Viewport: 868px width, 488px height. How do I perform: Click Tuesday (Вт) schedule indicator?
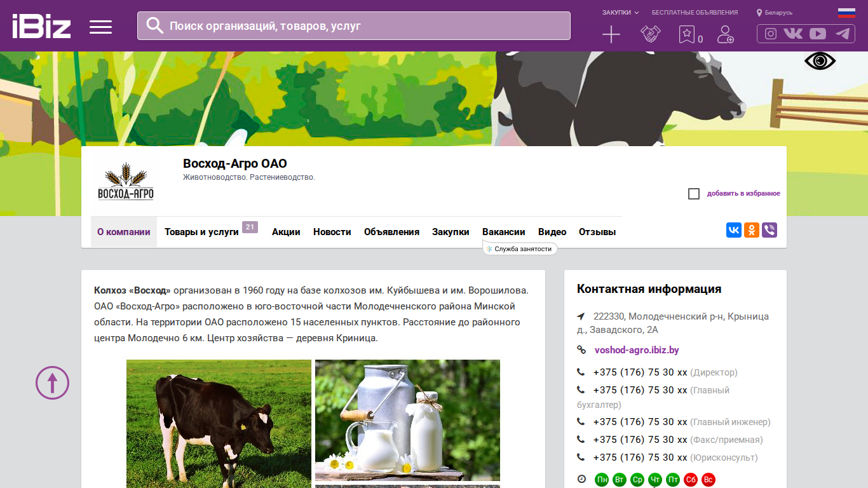(620, 480)
